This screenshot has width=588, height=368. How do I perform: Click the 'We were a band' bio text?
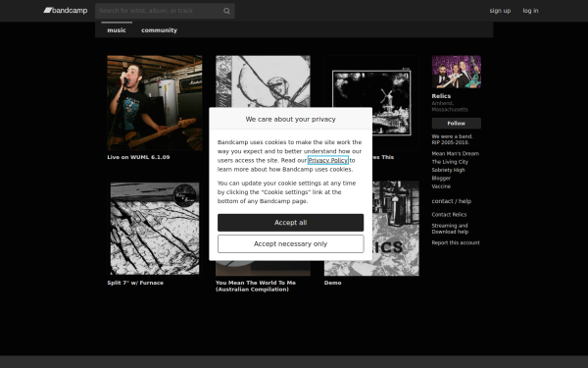tap(452, 139)
